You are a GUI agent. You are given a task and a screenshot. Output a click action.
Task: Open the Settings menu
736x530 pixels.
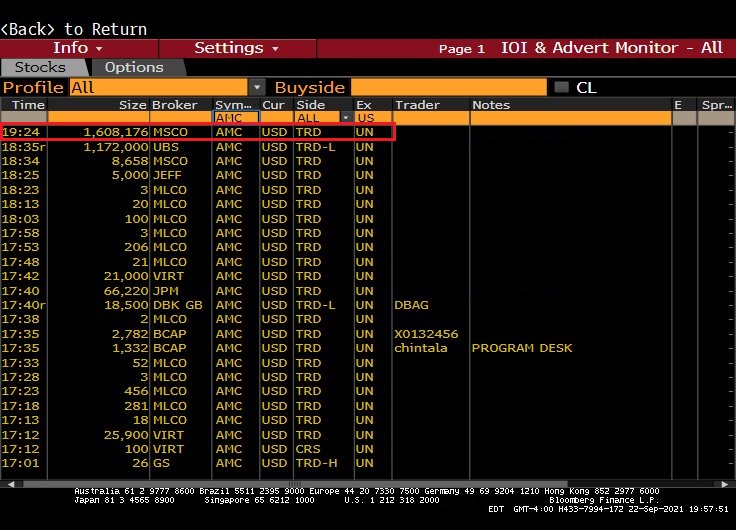[237, 48]
